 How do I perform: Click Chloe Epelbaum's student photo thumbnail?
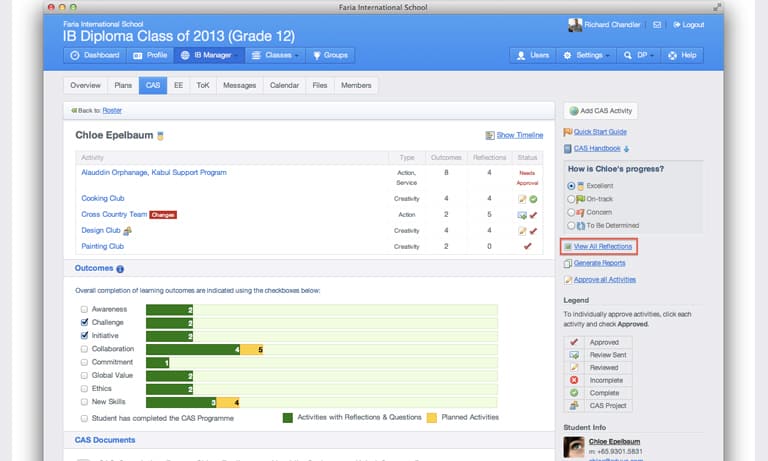click(574, 447)
